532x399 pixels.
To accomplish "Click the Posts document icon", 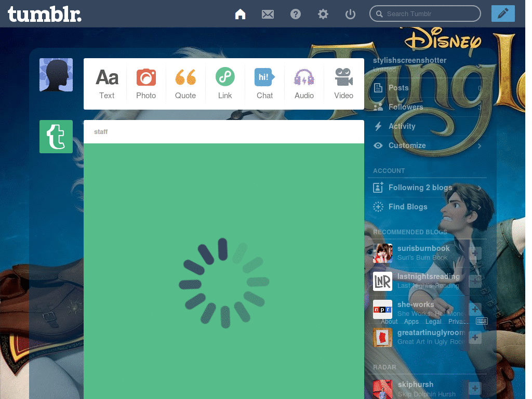I will coord(378,88).
